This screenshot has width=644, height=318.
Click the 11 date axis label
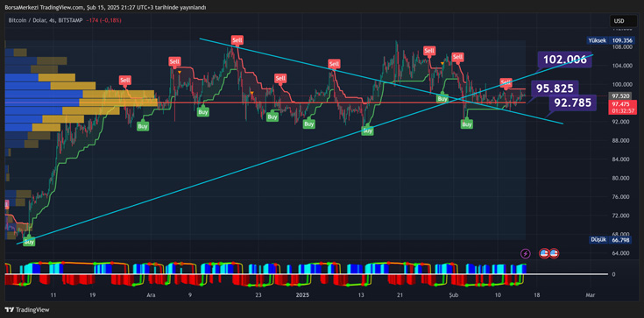53,295
